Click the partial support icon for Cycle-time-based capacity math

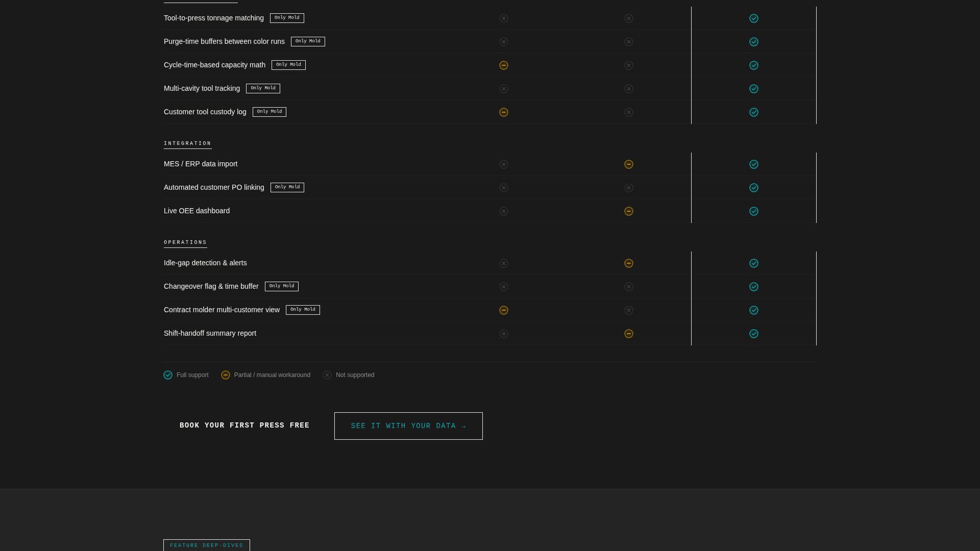504,65
